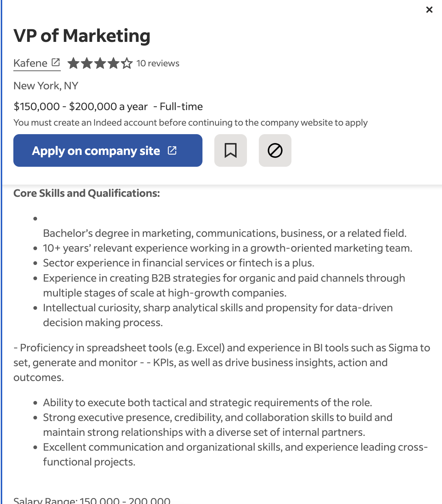
Task: Click the Salary Range line at the bottom
Action: (x=92, y=500)
